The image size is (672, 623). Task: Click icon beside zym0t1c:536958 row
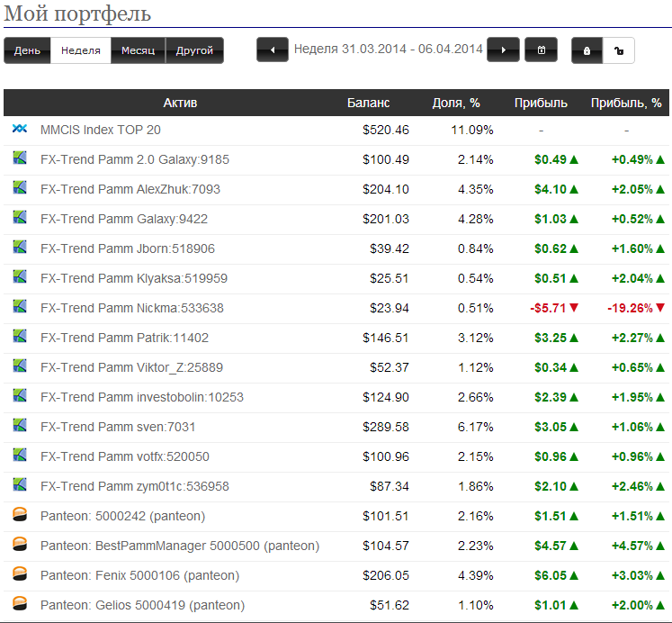[20, 484]
